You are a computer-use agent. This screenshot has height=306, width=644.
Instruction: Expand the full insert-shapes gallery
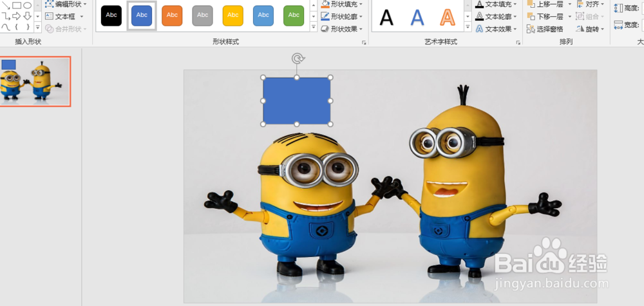[x=37, y=27]
